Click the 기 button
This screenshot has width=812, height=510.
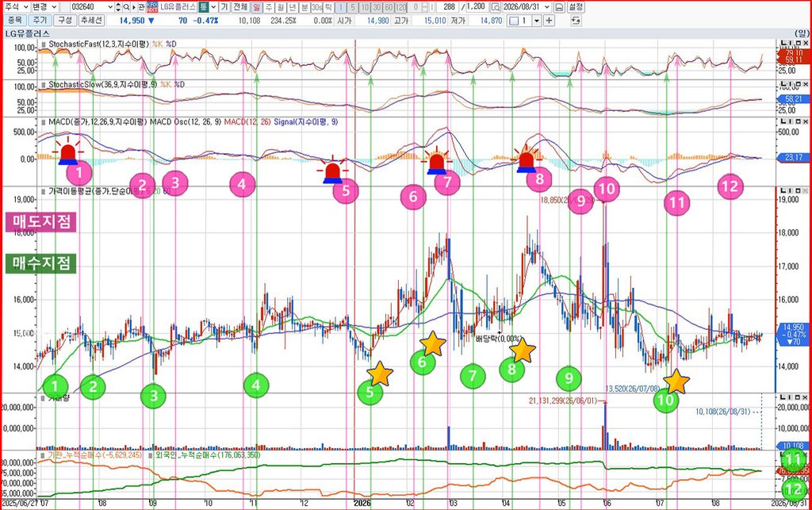[224, 7]
